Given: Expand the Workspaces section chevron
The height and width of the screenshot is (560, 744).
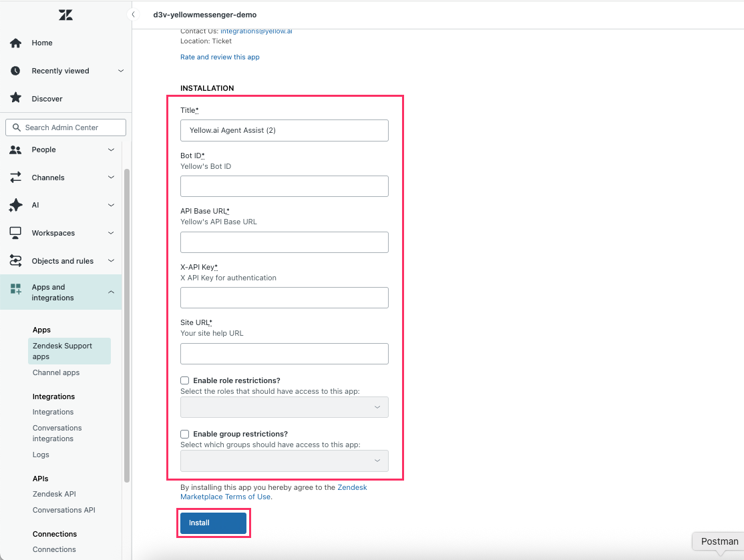Looking at the screenshot, I should tap(111, 233).
